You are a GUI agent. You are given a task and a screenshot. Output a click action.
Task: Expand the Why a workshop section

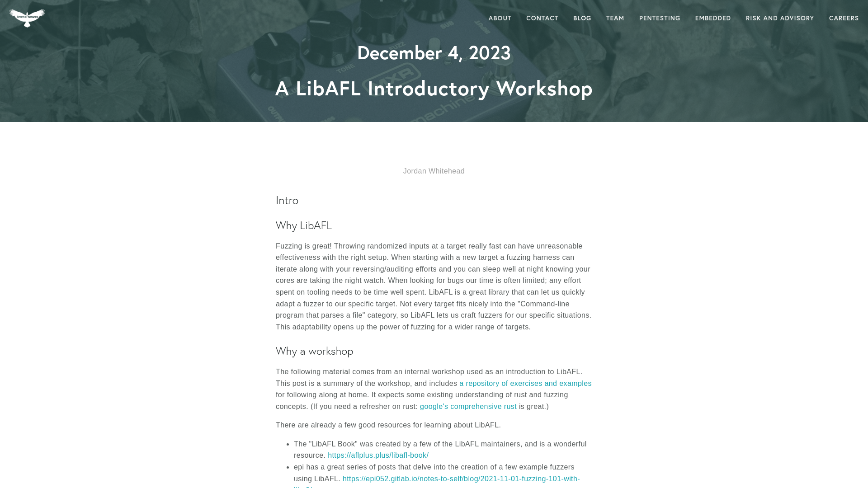(314, 351)
